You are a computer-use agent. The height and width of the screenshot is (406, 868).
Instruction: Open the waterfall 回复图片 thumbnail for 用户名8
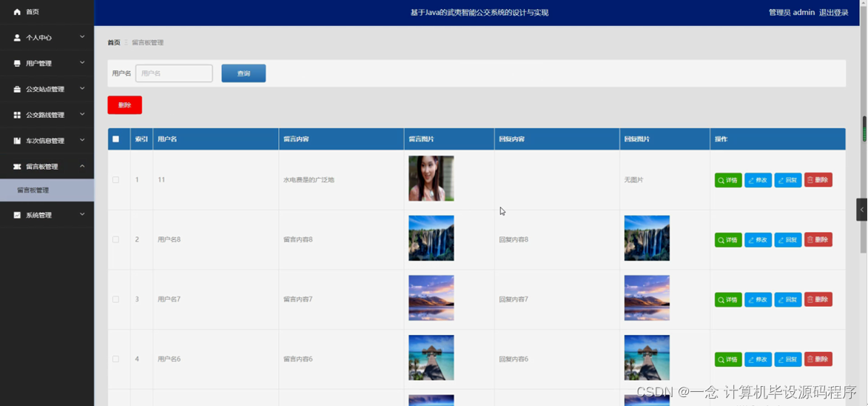(647, 238)
